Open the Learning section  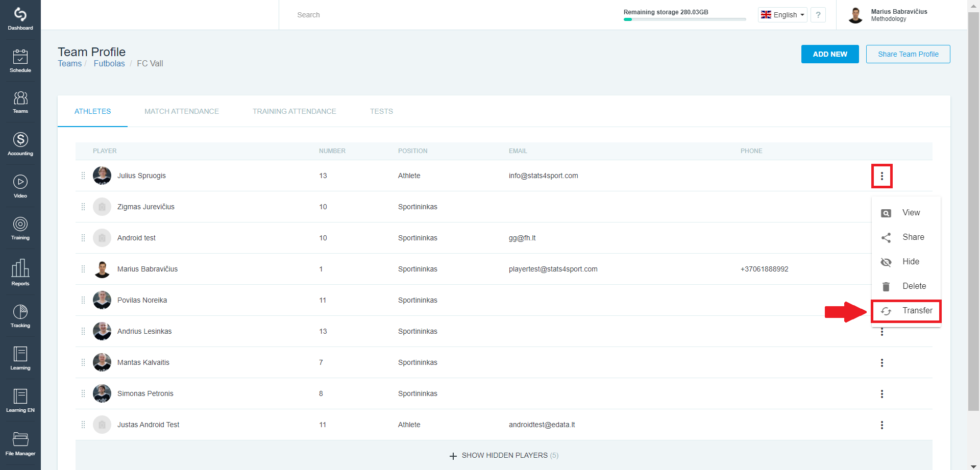click(x=20, y=359)
